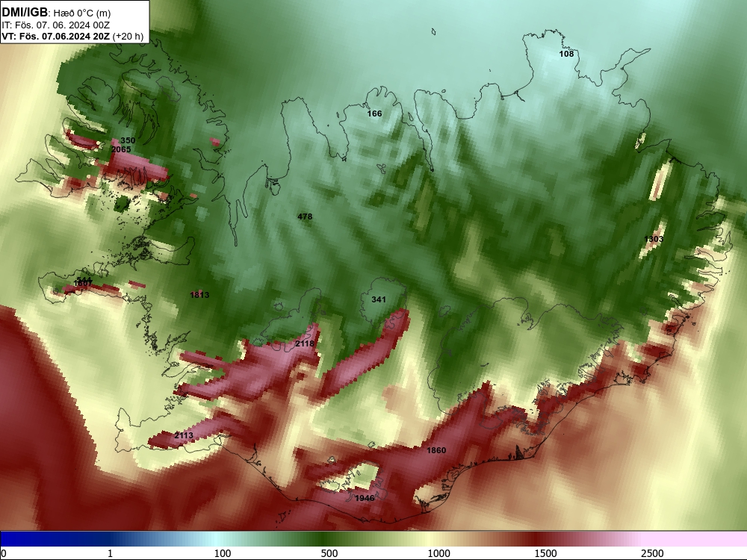
Task: Click the map value "1813"
Action: [x=199, y=295]
